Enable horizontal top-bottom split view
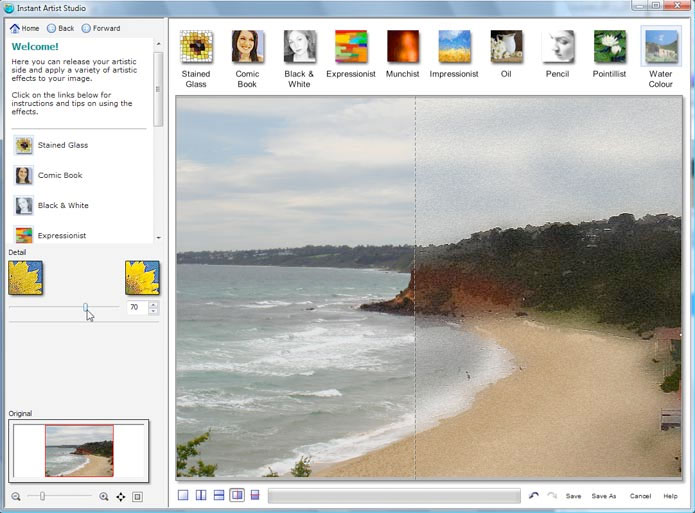 point(219,495)
